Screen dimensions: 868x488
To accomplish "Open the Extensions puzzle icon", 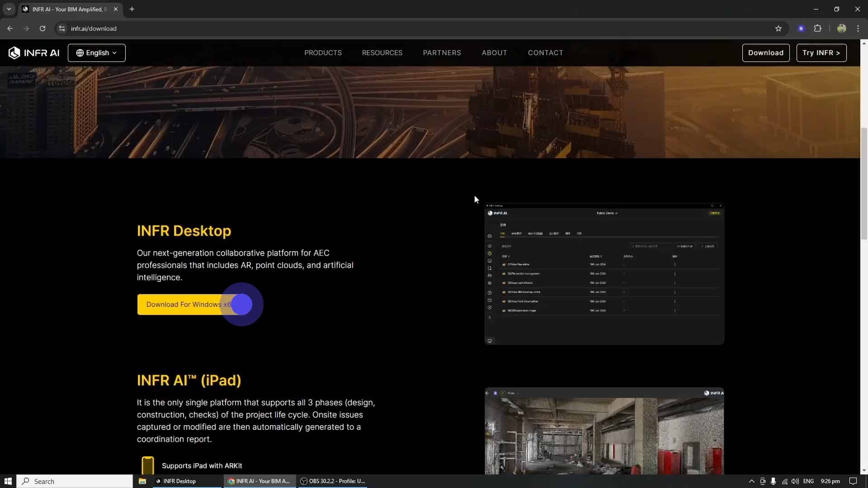I will 817,28.
